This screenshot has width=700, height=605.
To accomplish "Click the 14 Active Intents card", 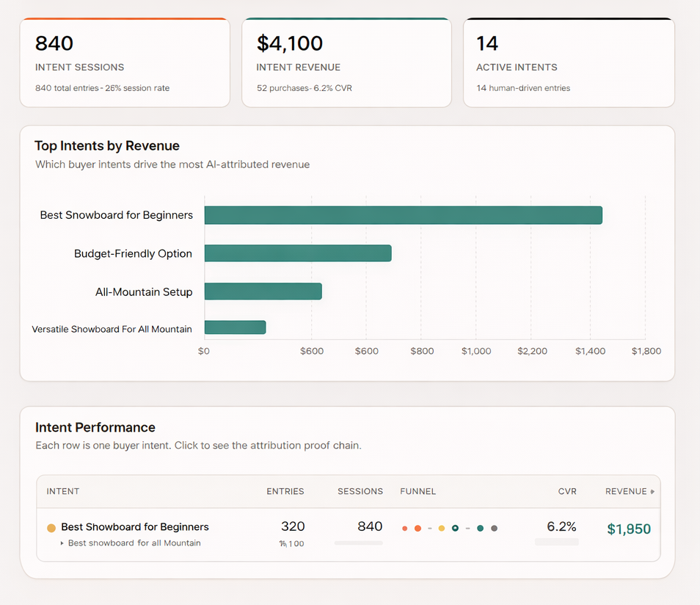I will click(x=569, y=62).
